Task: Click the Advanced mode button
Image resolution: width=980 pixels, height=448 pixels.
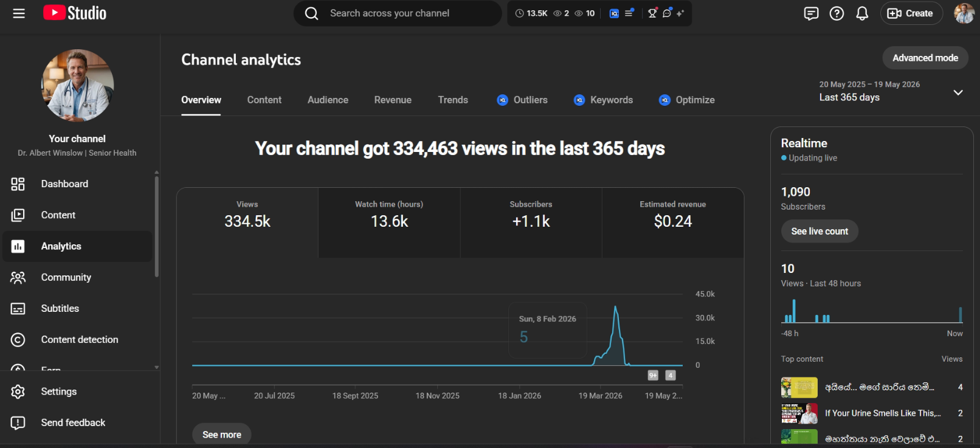Action: pos(925,58)
